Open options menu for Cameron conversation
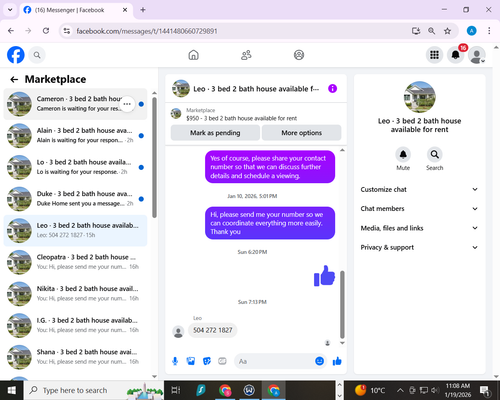 pos(127,104)
